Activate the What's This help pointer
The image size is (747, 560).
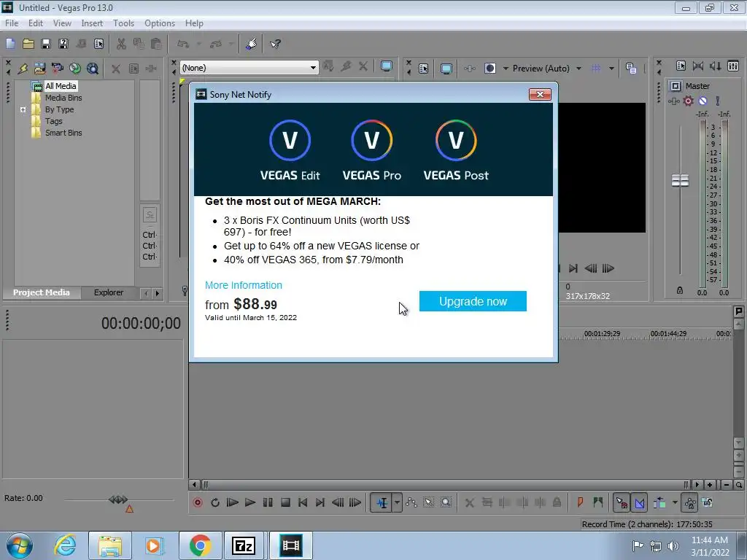pos(275,44)
